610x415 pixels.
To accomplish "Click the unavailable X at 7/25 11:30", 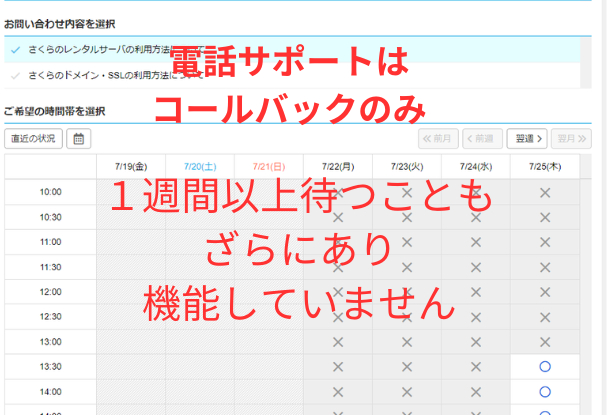I will [x=545, y=268].
